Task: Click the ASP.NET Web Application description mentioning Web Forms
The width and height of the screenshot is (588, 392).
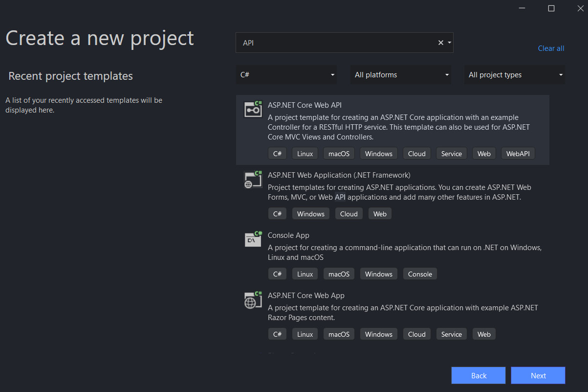Action: pyautogui.click(x=399, y=192)
